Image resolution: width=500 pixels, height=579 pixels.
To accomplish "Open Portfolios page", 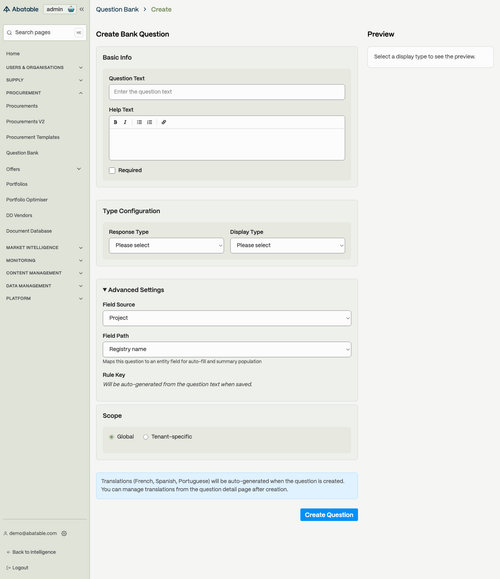I will pyautogui.click(x=17, y=184).
